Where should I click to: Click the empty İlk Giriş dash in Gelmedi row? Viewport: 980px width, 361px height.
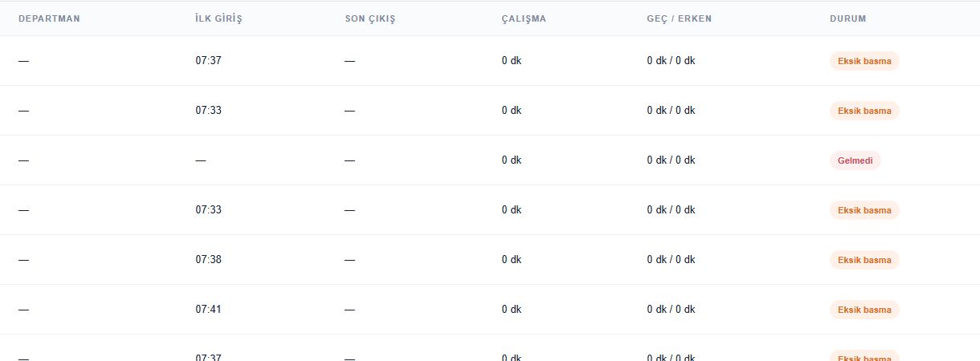pos(200,160)
